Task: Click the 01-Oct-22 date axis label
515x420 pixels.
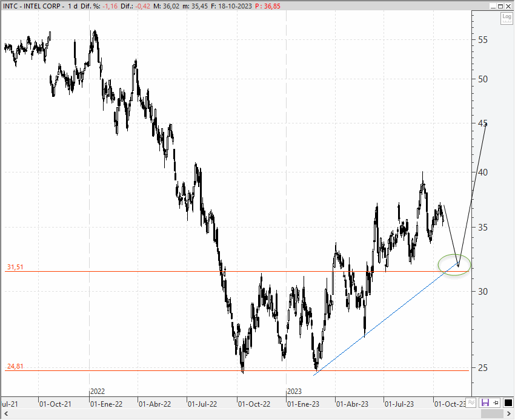Action: pos(254,404)
